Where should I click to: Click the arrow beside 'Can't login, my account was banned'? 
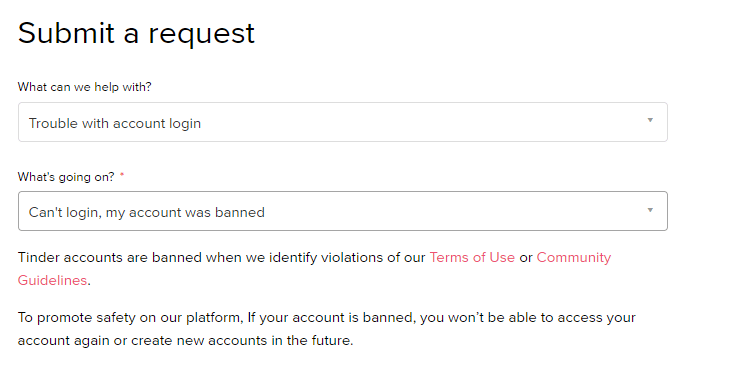[x=650, y=210]
